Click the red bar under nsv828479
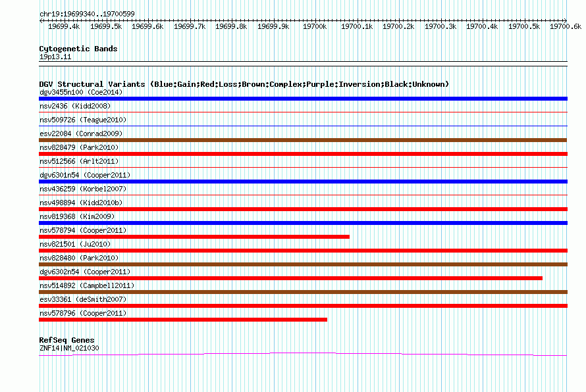This screenshot has width=586, height=392. tap(303, 154)
